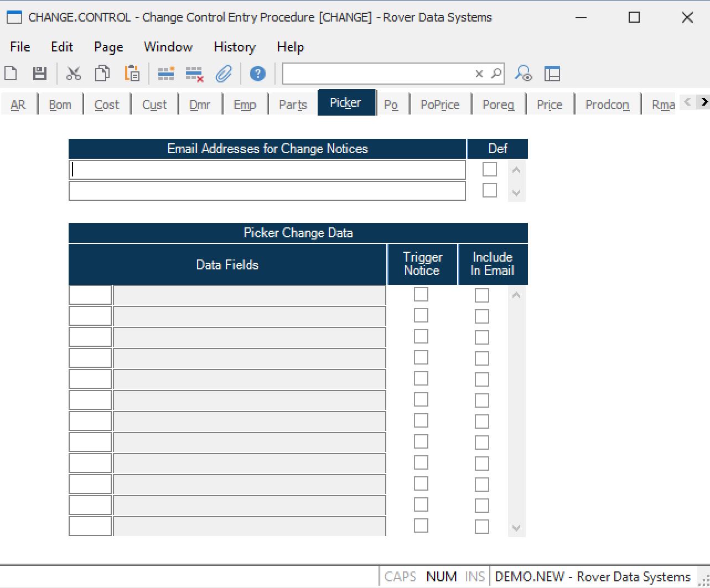Click the New document icon in toolbar
Screen dimensions: 710x588
tap(11, 74)
